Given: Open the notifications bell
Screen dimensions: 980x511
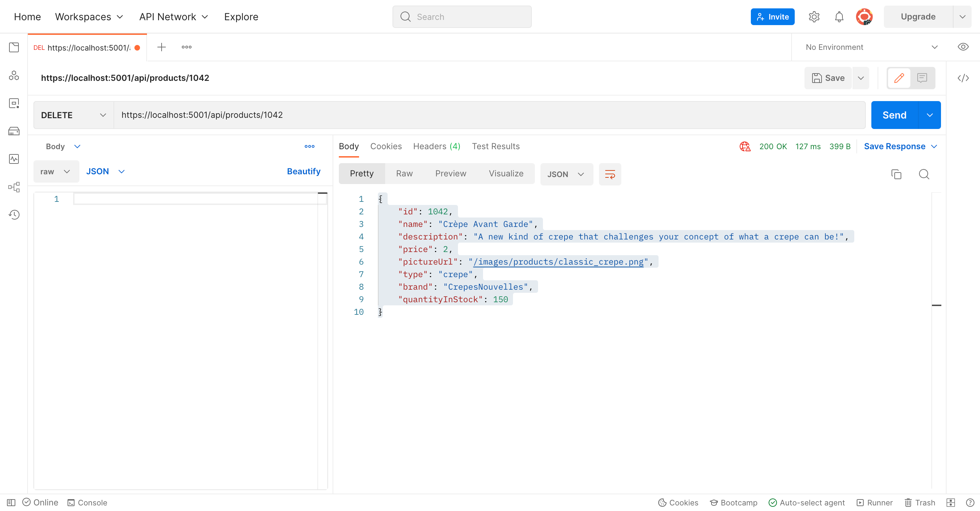Looking at the screenshot, I should (839, 17).
